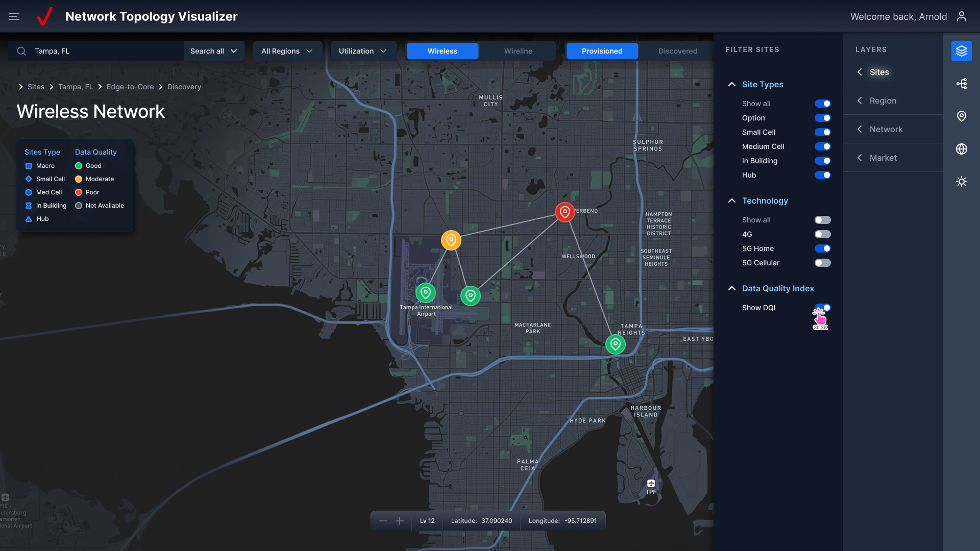Disable the Medium Cell switch
980x551 pixels.
point(823,146)
